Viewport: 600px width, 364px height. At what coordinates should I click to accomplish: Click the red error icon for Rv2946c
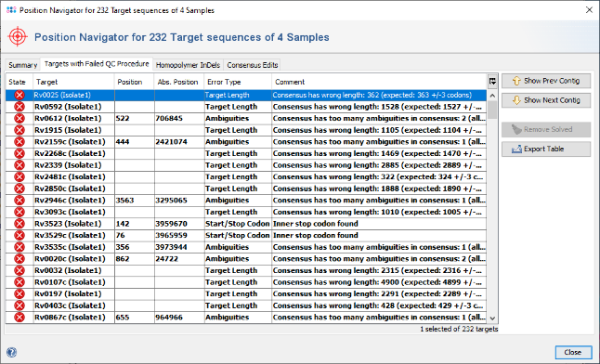click(x=20, y=201)
